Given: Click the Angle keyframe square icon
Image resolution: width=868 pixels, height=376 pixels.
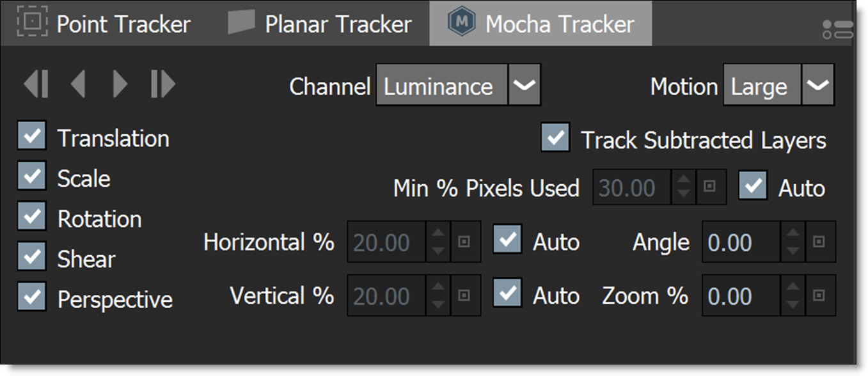Looking at the screenshot, I should (820, 242).
